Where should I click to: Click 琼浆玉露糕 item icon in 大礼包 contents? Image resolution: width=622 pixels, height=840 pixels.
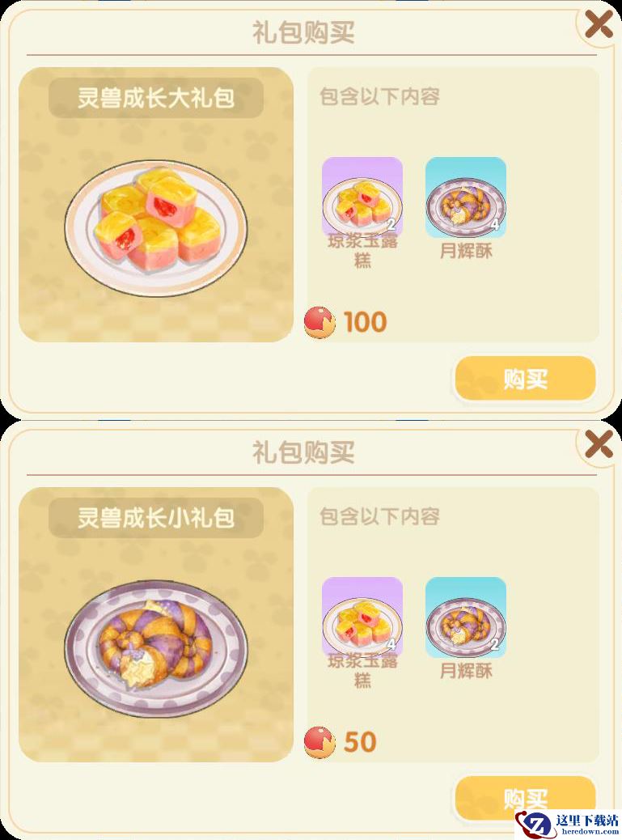[362, 197]
